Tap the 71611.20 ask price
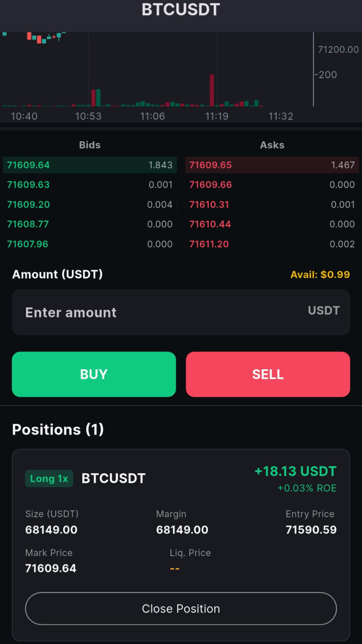Screen dimensions: 362x644 (209, 244)
